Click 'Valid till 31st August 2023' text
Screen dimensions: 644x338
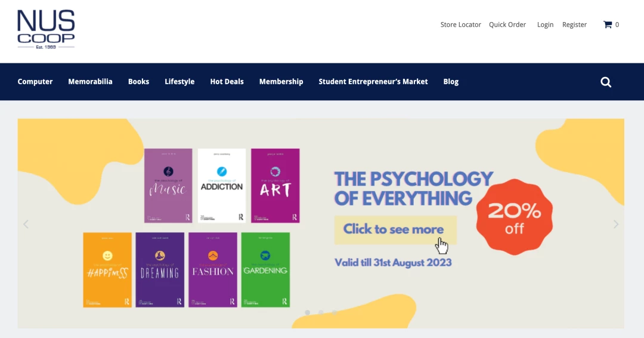point(393,263)
